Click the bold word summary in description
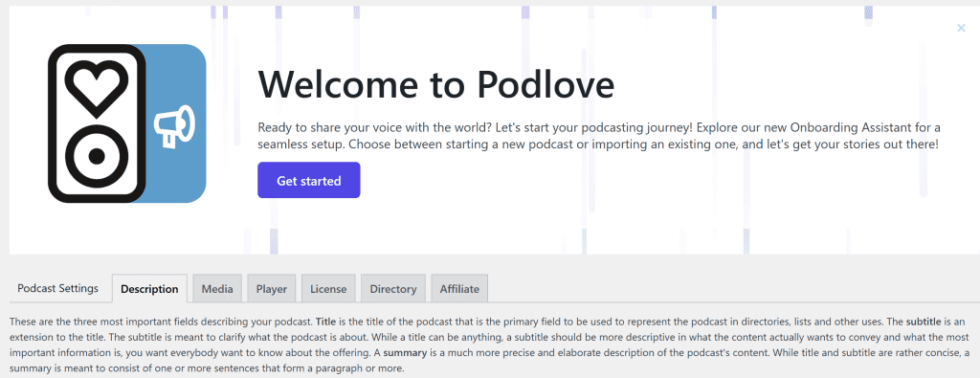This screenshot has width=980, height=378. point(405,353)
